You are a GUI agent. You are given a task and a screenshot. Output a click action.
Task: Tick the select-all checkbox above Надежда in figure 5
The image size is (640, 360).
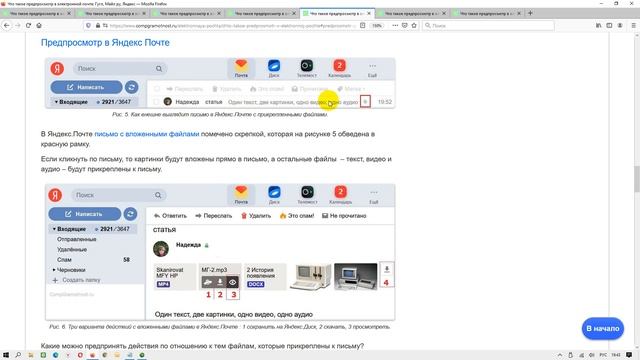point(156,89)
